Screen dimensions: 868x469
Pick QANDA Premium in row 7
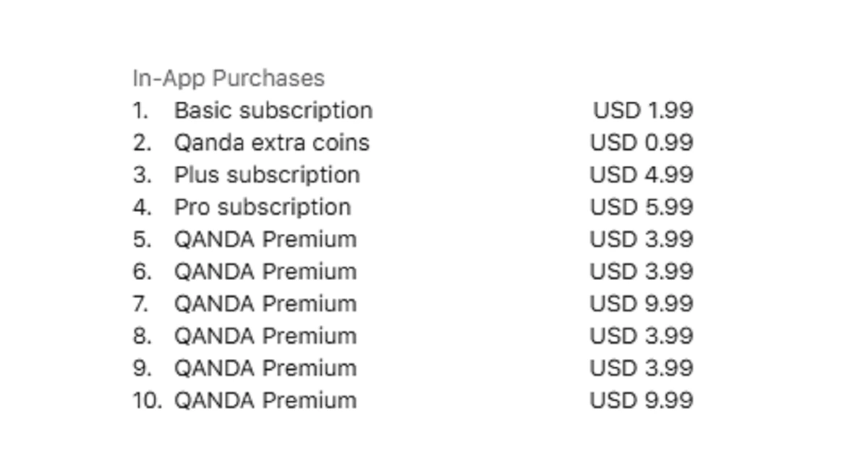click(265, 304)
